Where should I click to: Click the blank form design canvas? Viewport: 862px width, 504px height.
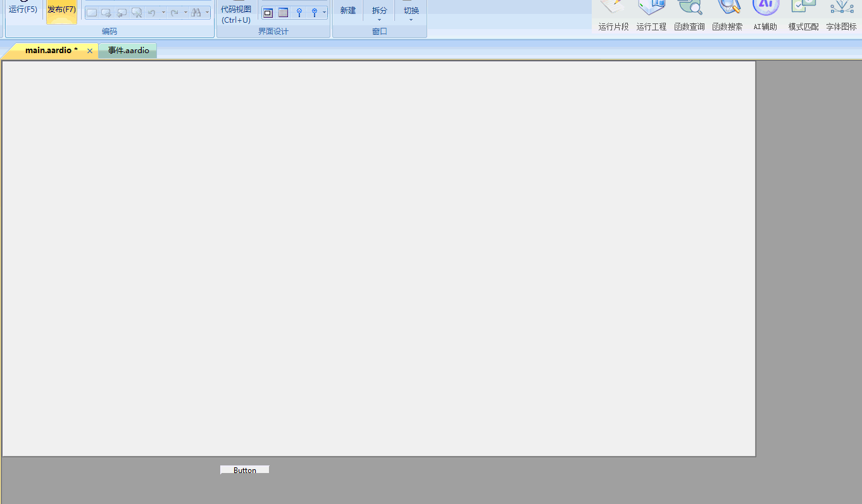point(379,259)
